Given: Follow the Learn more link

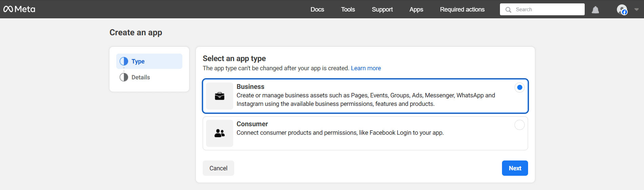Looking at the screenshot, I should 366,68.
